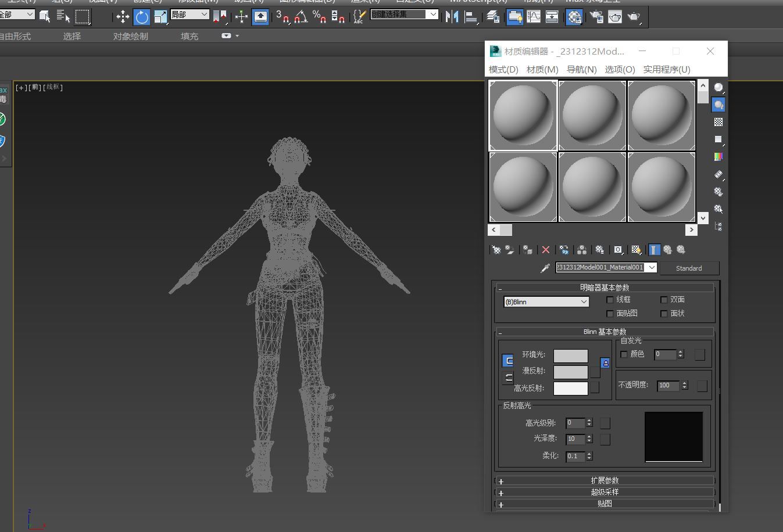This screenshot has width=783, height=532.
Task: Open the material name dropdown
Action: [652, 268]
